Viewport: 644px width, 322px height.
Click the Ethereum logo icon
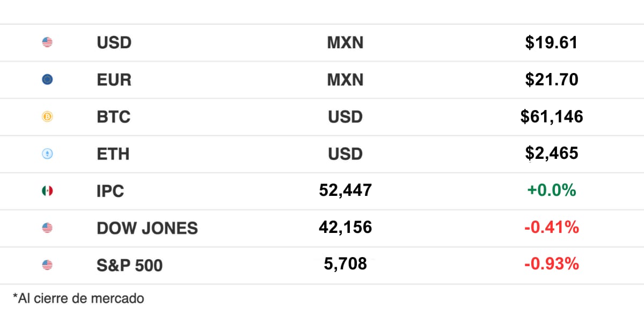click(x=47, y=154)
